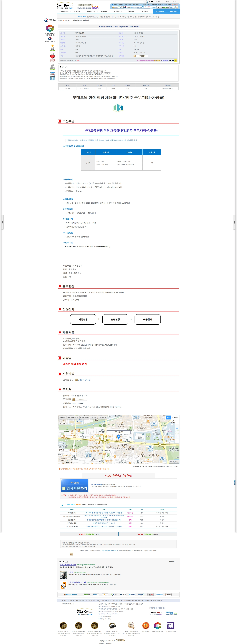Viewport: 237px width, 644px height.
Task: Share the posting via KakaoTalk
Action: click(175, 61)
